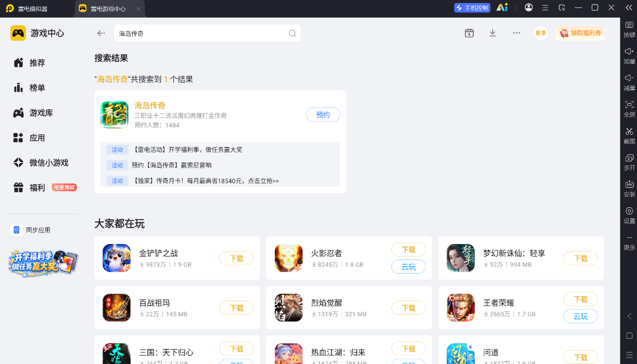
Task: Click 云玩 for 火影忍者
Action: (408, 267)
